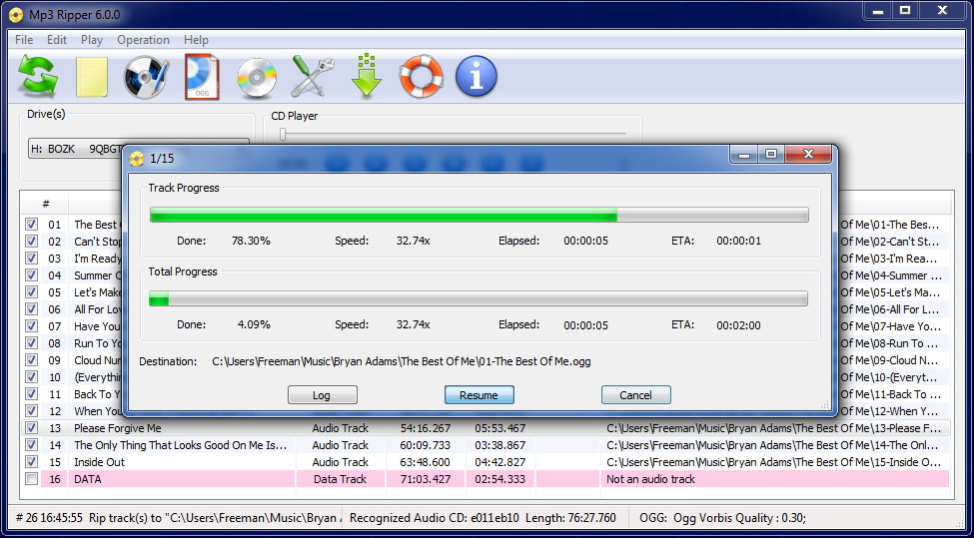Viewport: 974px width, 538px height.
Task: Toggle checkbox for track 13 Please Forgive Me
Action: click(x=32, y=428)
